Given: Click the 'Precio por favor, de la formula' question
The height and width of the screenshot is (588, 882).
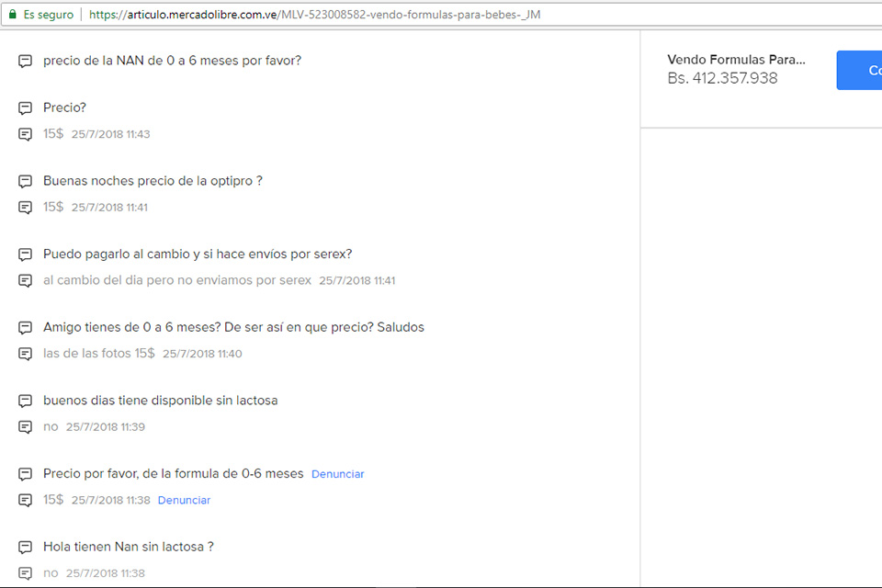Looking at the screenshot, I should pyautogui.click(x=173, y=474).
